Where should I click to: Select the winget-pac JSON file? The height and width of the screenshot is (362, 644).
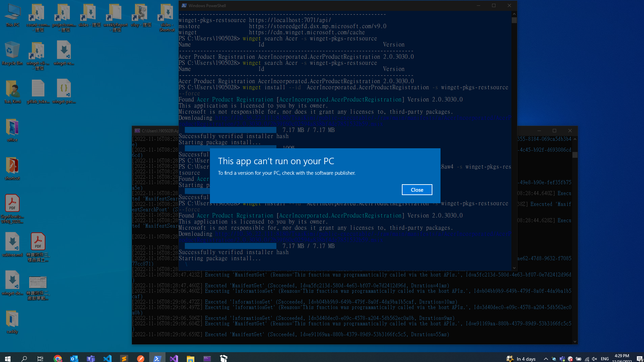point(64,92)
